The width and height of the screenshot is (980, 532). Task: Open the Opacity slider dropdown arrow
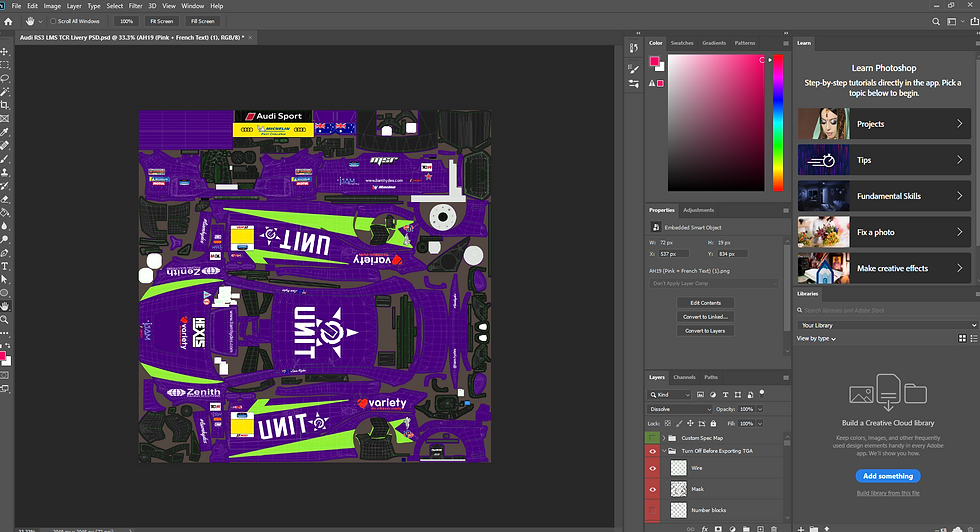click(760, 409)
